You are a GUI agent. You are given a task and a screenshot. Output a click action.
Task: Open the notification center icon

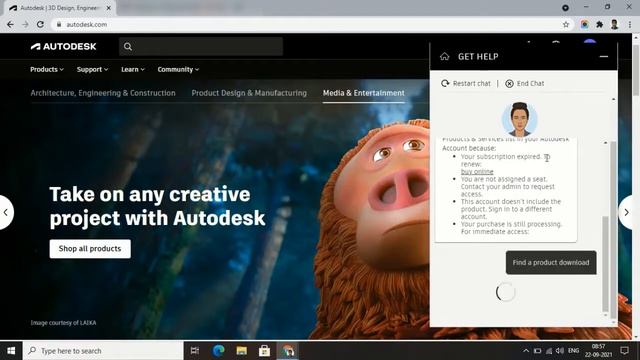[624, 351]
